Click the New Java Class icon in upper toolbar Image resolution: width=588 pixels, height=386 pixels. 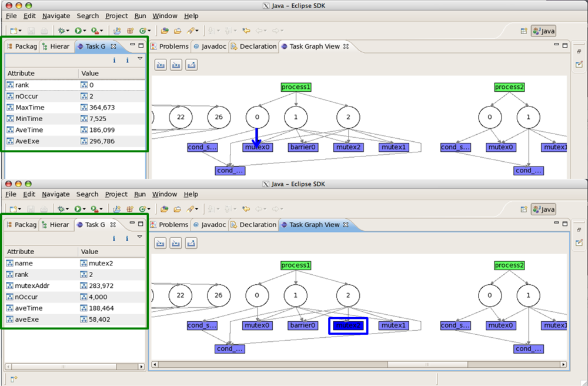142,31
